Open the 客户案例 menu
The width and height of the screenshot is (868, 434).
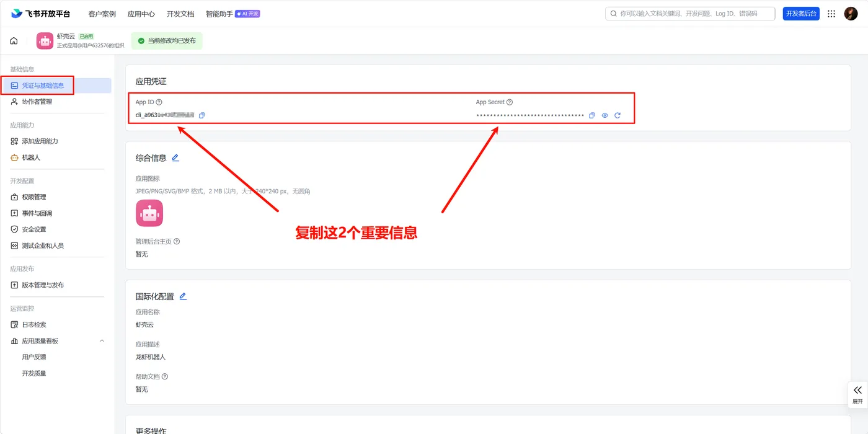[x=102, y=14]
